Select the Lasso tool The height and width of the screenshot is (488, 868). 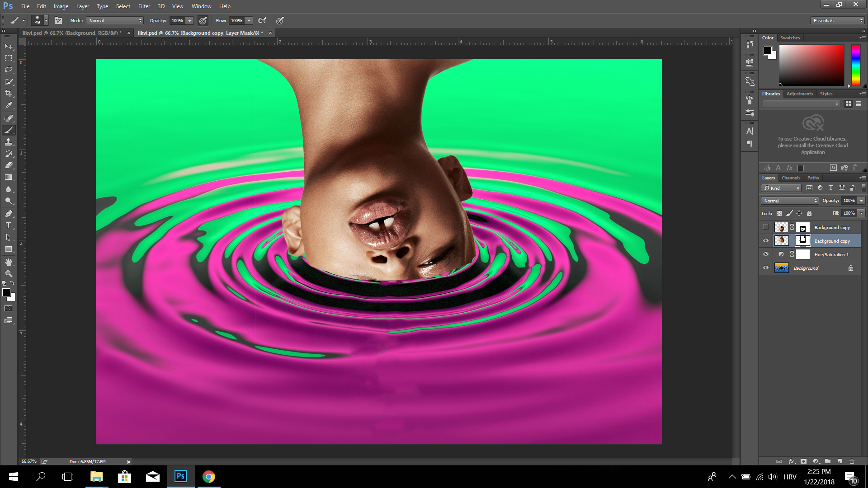tap(9, 70)
